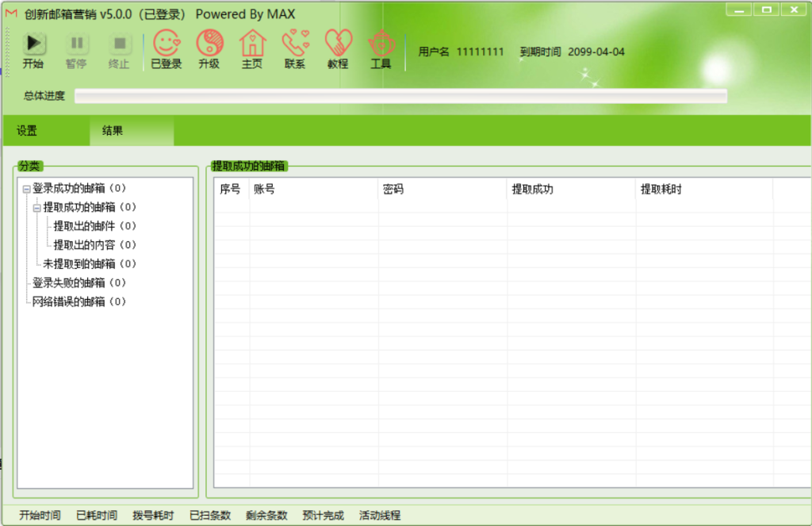Collapse the 提取成功的邮箱 tree expander
The height and width of the screenshot is (526, 812).
click(x=36, y=208)
